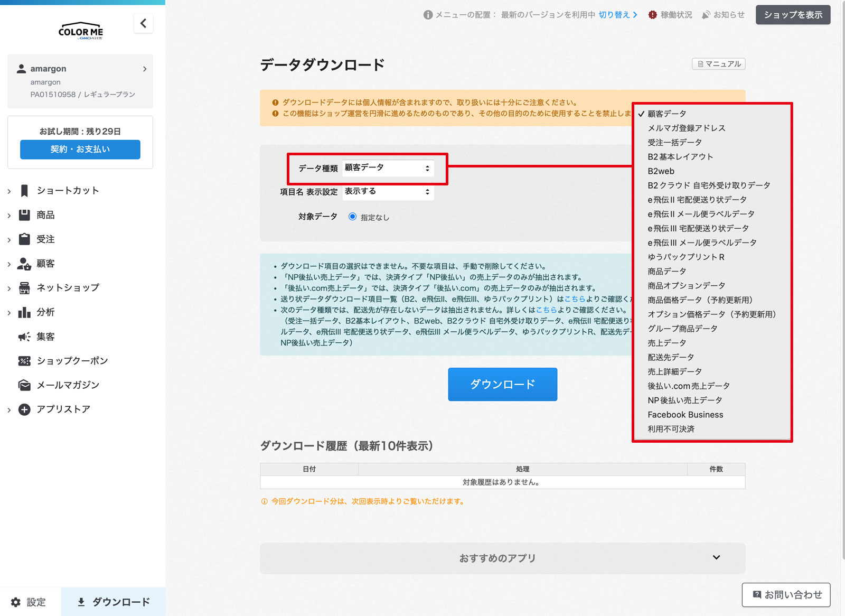Expand the 受注 menu arrow
Screen dimensions: 845x616
tap(9, 240)
